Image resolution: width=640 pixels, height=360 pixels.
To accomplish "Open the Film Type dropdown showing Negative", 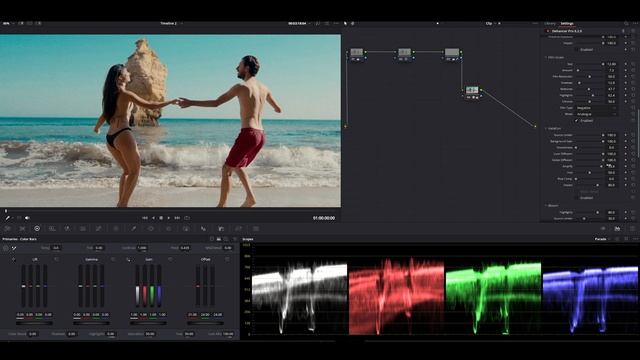I will pos(596,108).
